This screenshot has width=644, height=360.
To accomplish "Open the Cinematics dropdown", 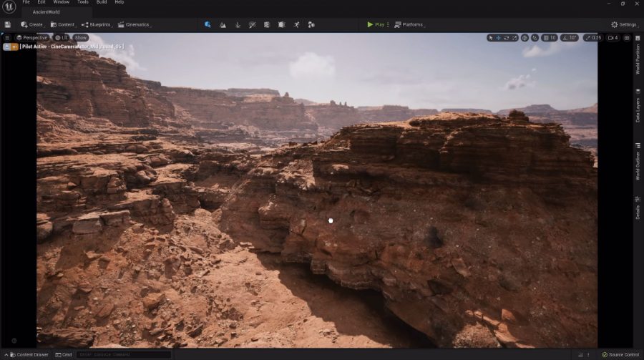I will 134,24.
